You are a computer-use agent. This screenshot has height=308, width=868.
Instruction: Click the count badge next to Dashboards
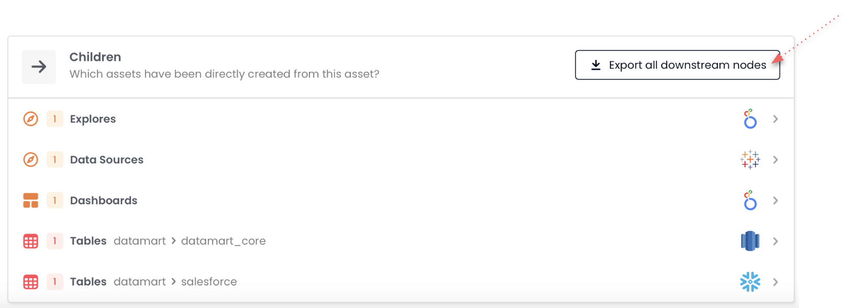(54, 200)
